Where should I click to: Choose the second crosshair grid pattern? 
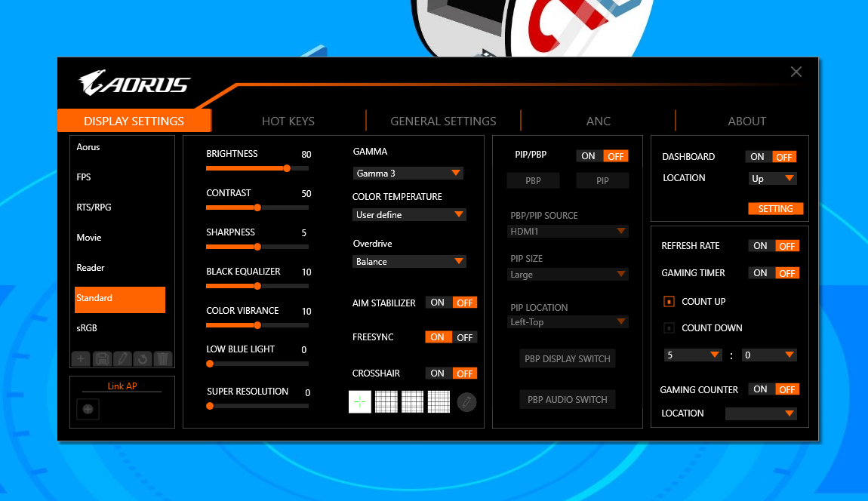pos(386,402)
